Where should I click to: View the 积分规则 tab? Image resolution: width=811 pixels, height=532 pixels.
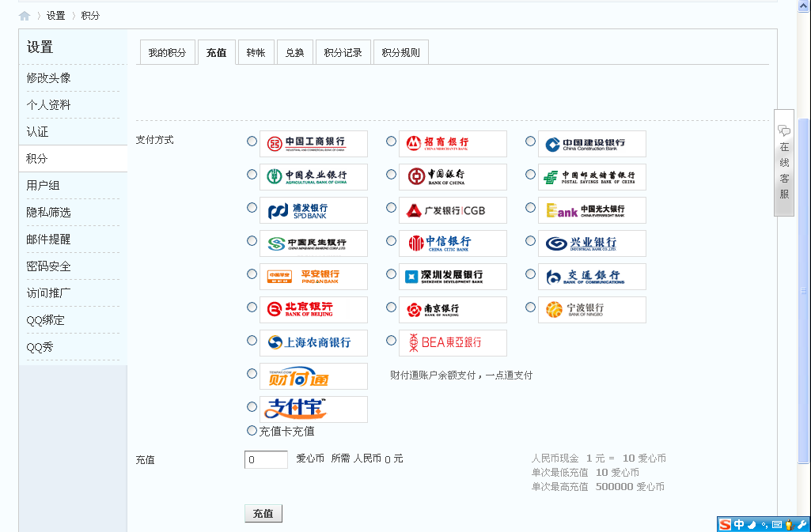401,52
